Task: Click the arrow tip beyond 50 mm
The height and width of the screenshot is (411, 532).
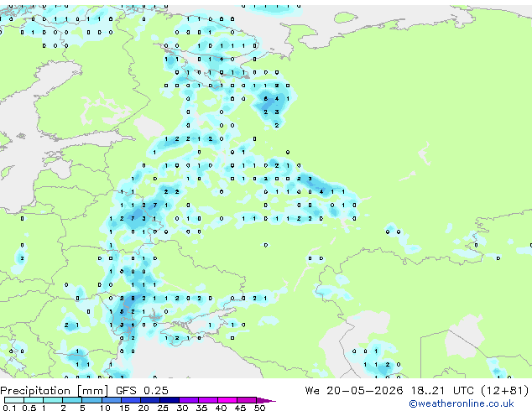Action: coord(266,400)
